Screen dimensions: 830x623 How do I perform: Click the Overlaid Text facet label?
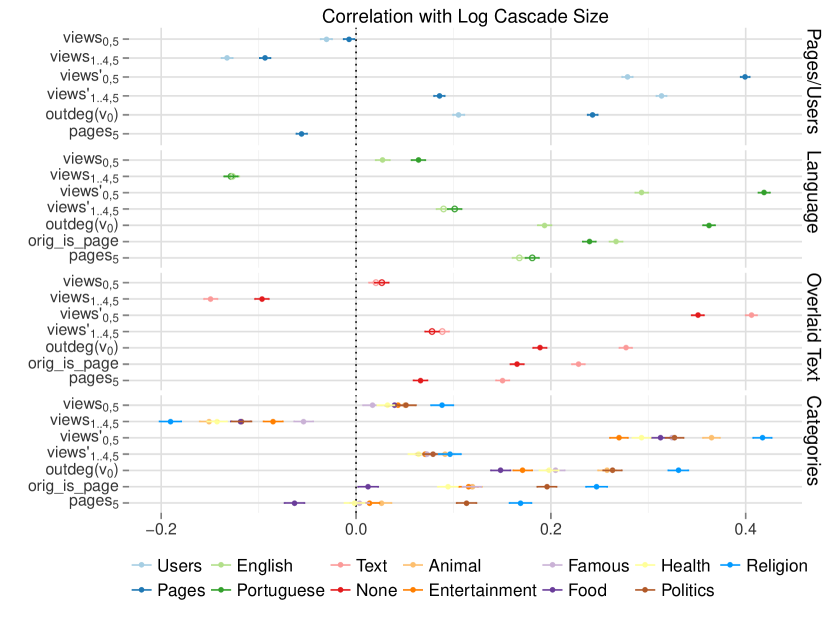pyautogui.click(x=813, y=326)
